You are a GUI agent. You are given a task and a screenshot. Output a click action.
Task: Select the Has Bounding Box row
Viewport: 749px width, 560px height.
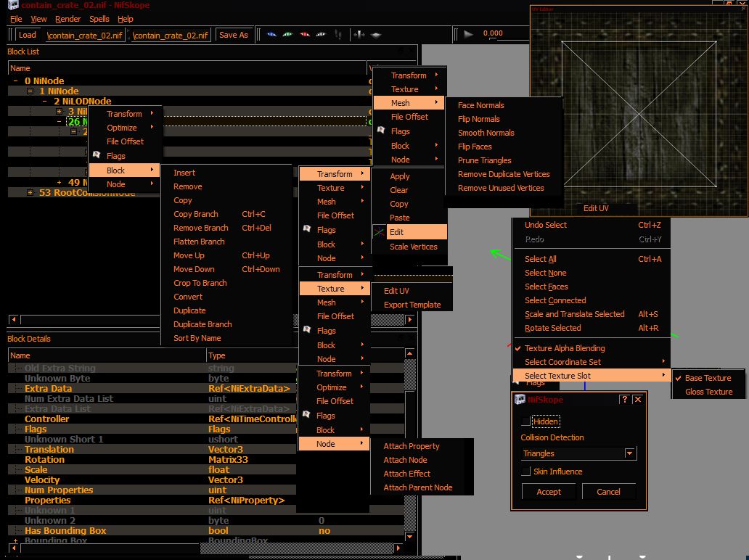(206, 530)
